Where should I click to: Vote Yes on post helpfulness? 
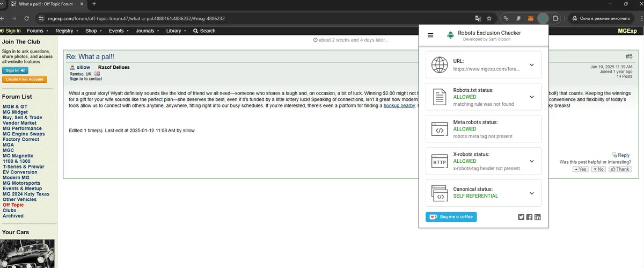pyautogui.click(x=581, y=169)
